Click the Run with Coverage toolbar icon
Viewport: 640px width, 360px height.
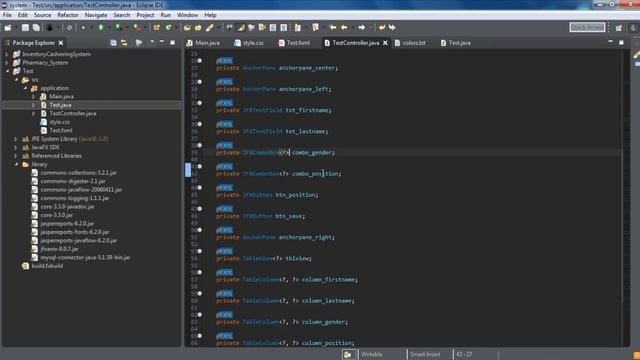click(x=118, y=28)
